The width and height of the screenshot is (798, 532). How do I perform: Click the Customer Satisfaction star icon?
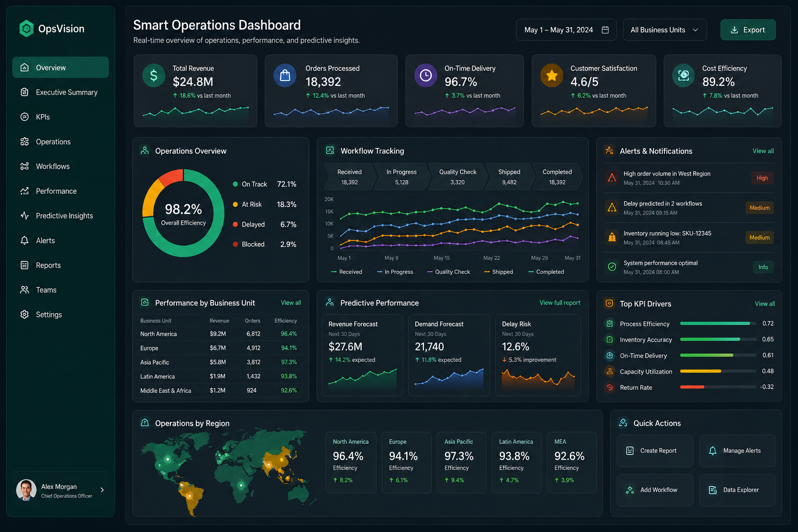(x=552, y=75)
